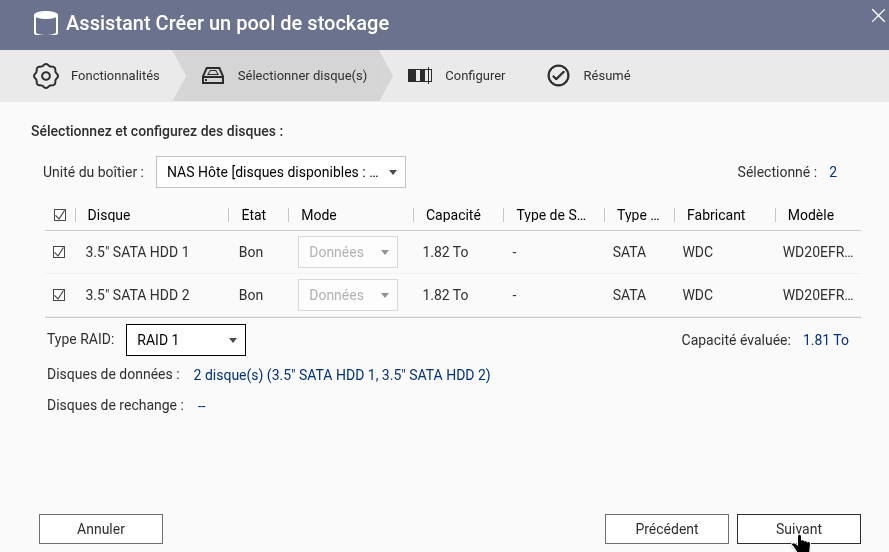This screenshot has height=552, width=889.
Task: Open the Type RAID dropdown
Action: (x=186, y=340)
